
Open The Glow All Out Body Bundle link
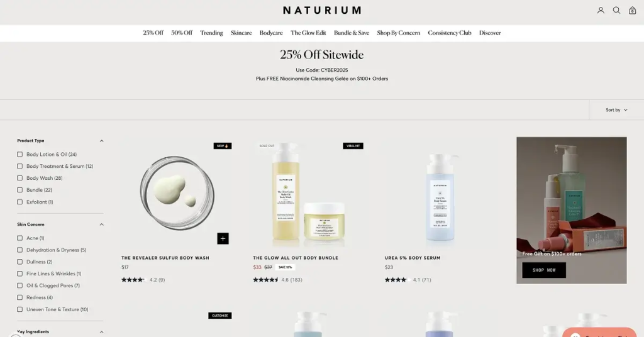tap(296, 258)
